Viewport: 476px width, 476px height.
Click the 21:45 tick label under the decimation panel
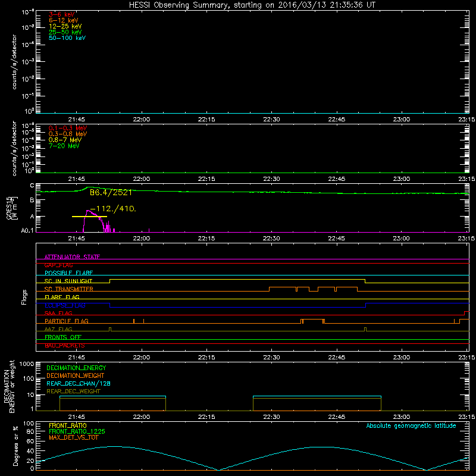point(76,417)
